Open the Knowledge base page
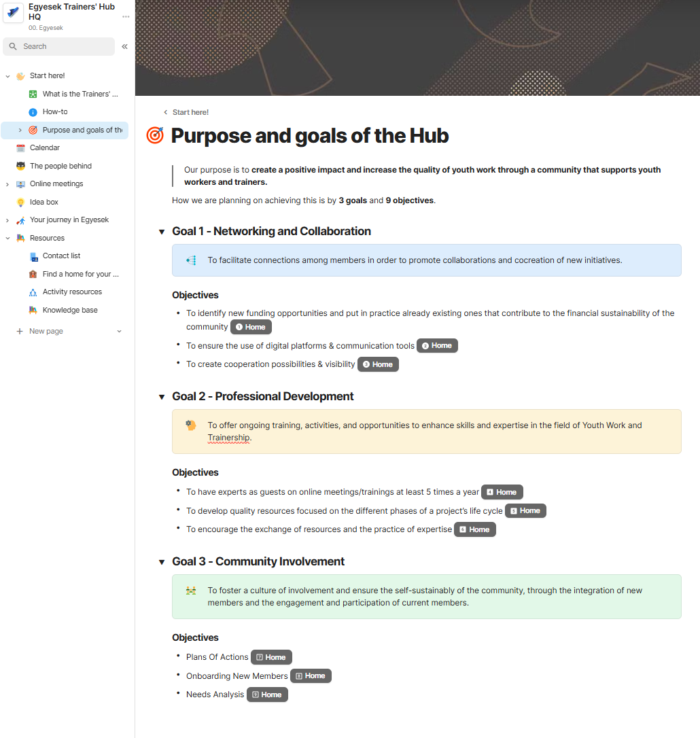Image resolution: width=700 pixels, height=738 pixels. tap(70, 310)
